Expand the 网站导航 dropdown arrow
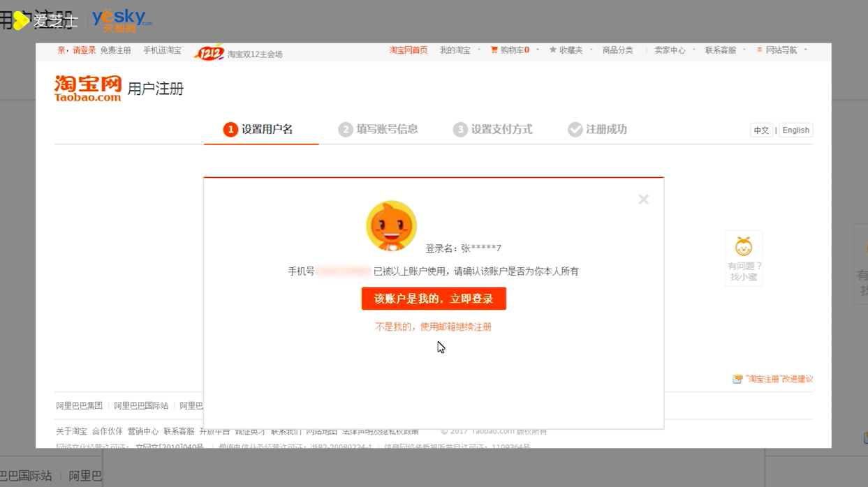 (x=805, y=50)
